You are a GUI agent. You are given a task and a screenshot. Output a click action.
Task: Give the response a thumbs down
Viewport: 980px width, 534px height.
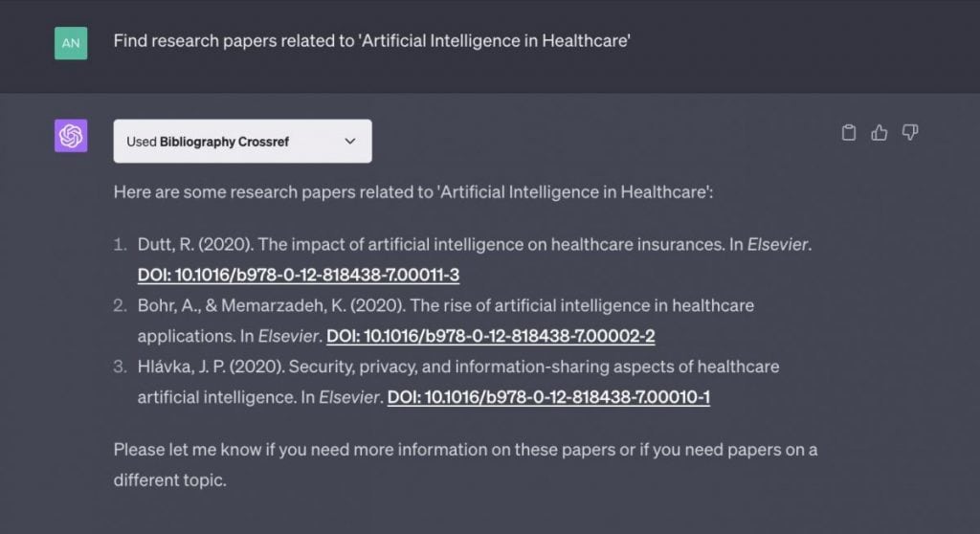tap(910, 133)
